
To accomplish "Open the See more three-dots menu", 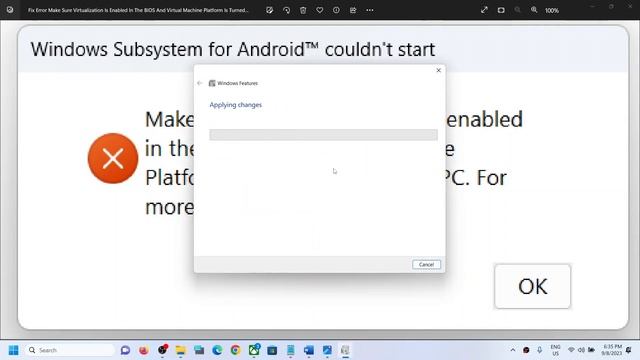I will [x=370, y=10].
